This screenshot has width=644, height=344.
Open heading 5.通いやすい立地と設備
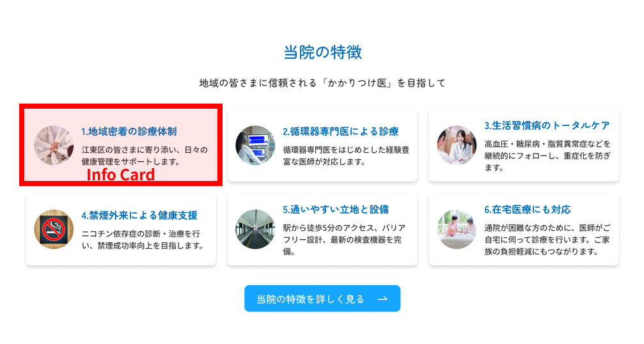tap(336, 209)
